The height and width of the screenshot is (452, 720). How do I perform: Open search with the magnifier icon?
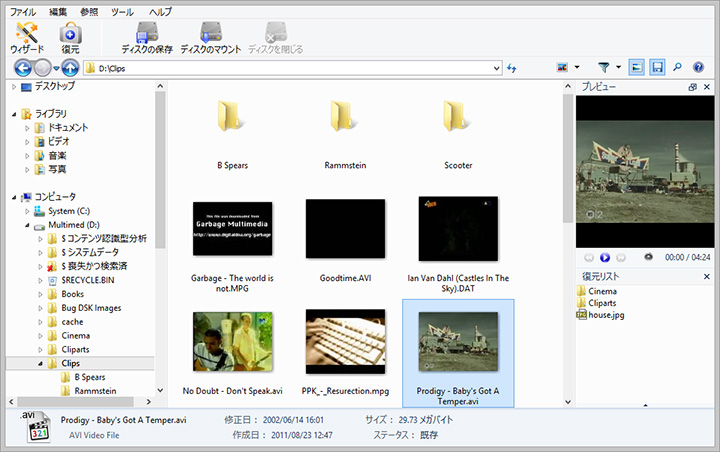677,68
